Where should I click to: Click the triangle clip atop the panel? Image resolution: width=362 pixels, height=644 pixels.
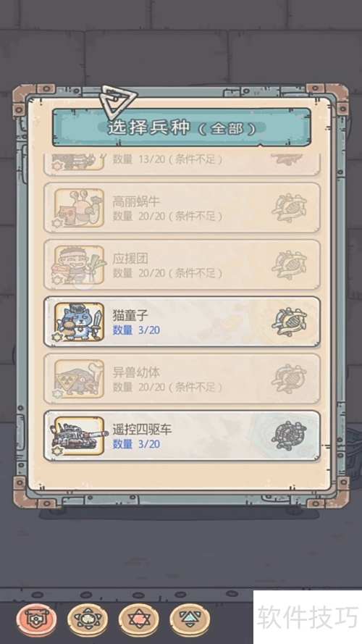pos(119,101)
